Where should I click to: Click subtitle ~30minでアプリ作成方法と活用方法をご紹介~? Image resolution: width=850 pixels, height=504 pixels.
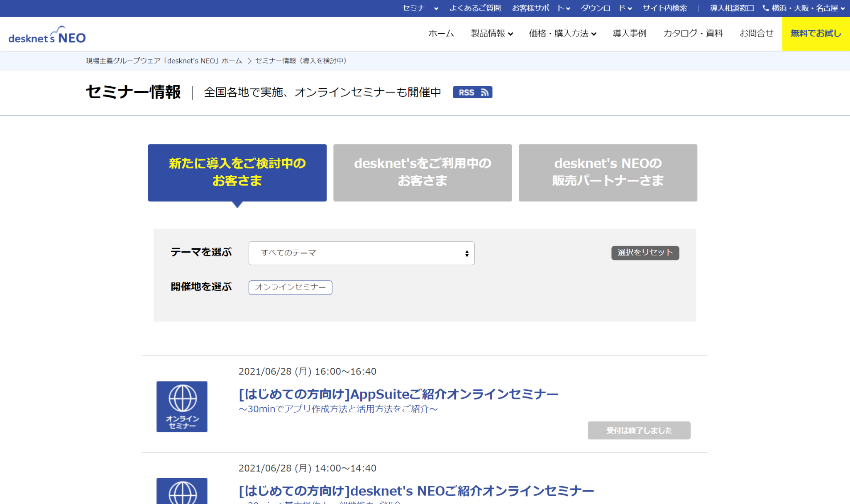[x=338, y=409]
